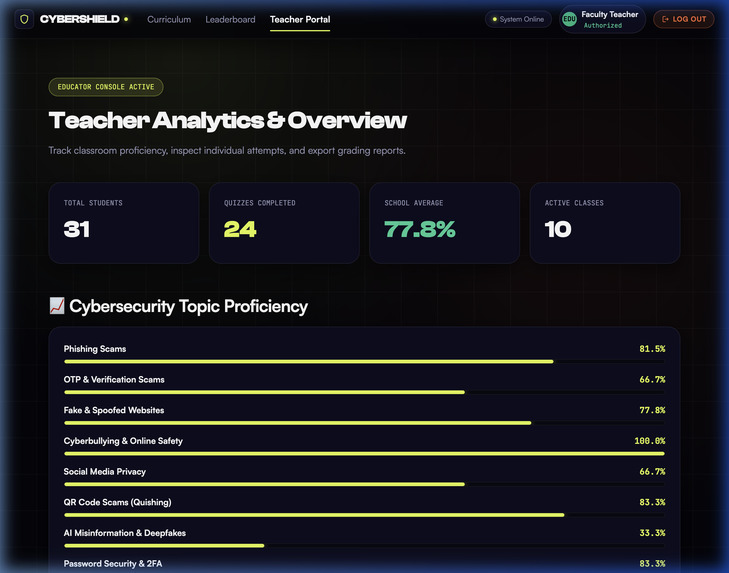Screen dimensions: 729x573
Task: Select the Total Students card
Action: (x=124, y=223)
